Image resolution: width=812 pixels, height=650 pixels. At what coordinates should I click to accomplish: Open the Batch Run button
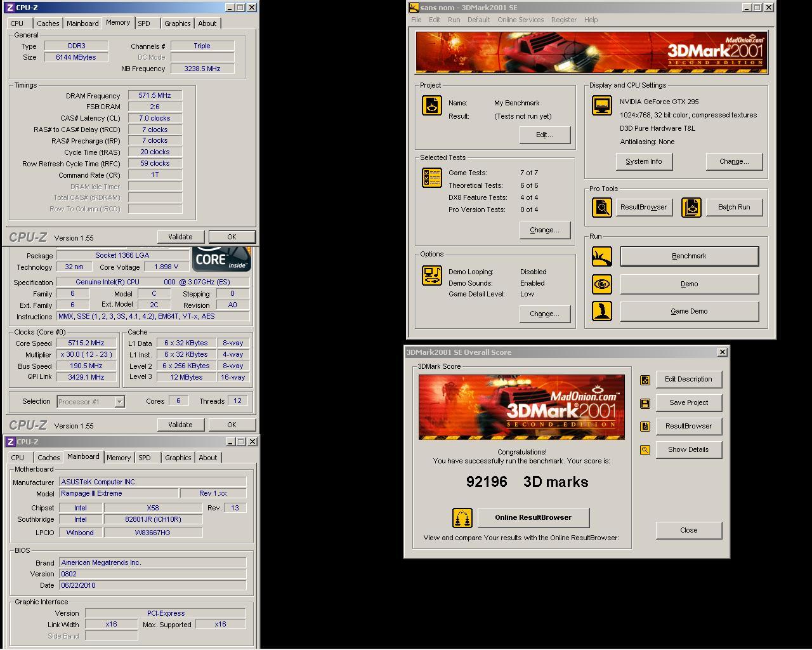(x=734, y=207)
